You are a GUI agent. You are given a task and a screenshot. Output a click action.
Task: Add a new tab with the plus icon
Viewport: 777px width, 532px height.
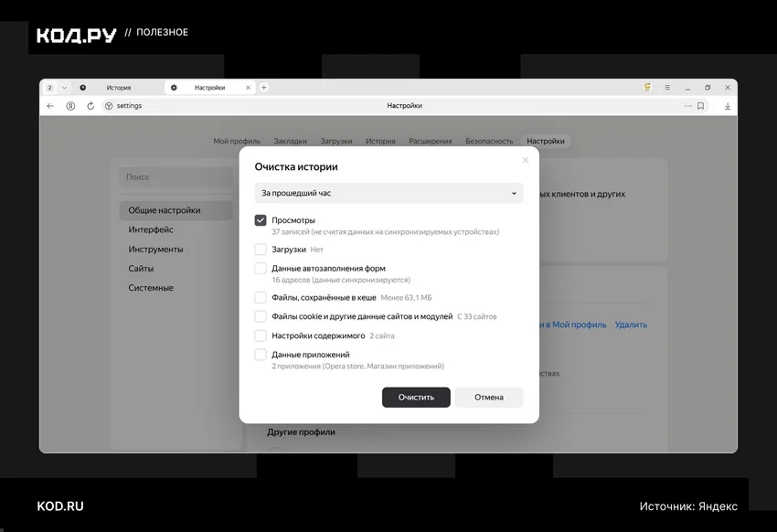tap(263, 88)
